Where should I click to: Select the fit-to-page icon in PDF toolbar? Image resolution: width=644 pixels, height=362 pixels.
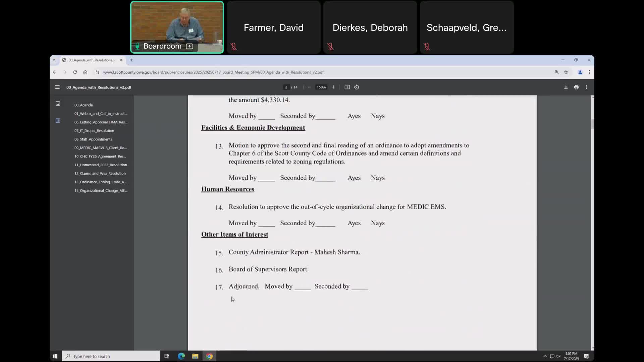(x=347, y=87)
